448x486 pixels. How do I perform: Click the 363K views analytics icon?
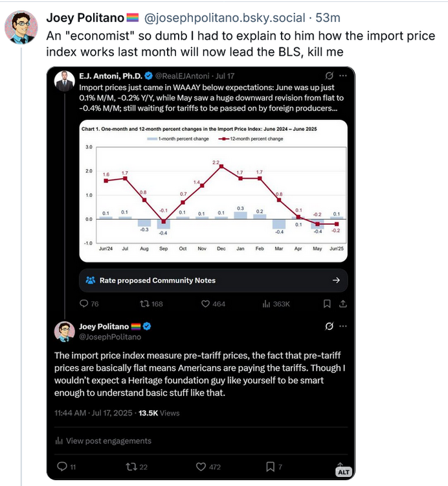[x=266, y=303]
